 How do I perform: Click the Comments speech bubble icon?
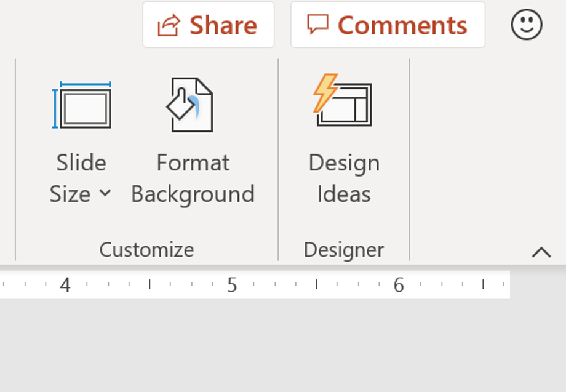pos(317,25)
